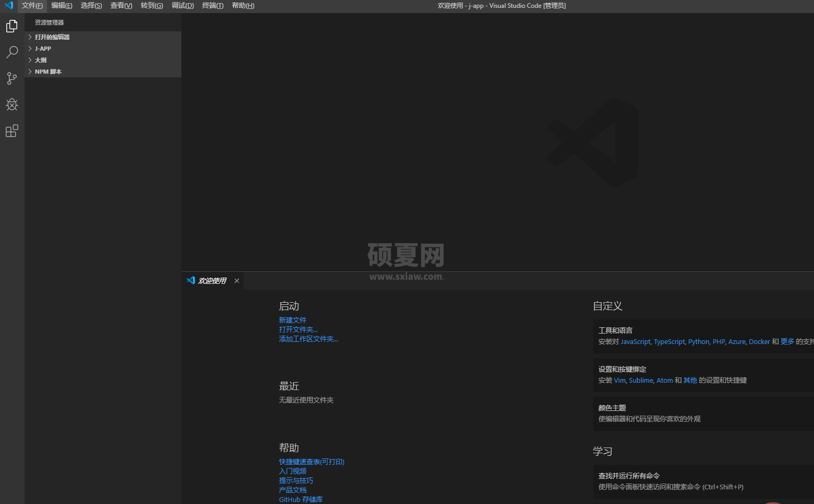Open the 设置和按键绑定 card
The image size is (814, 504).
click(x=704, y=375)
